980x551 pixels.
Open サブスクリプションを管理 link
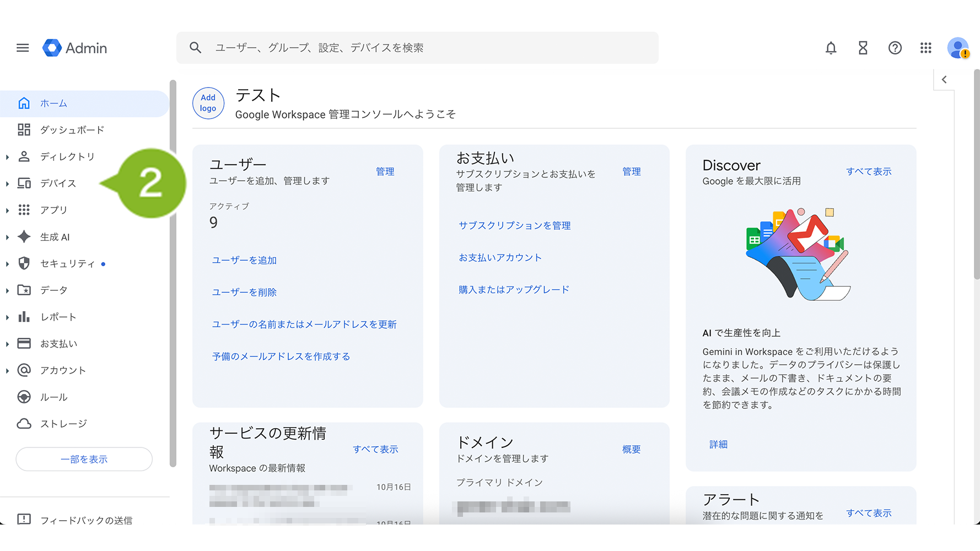[x=514, y=225]
